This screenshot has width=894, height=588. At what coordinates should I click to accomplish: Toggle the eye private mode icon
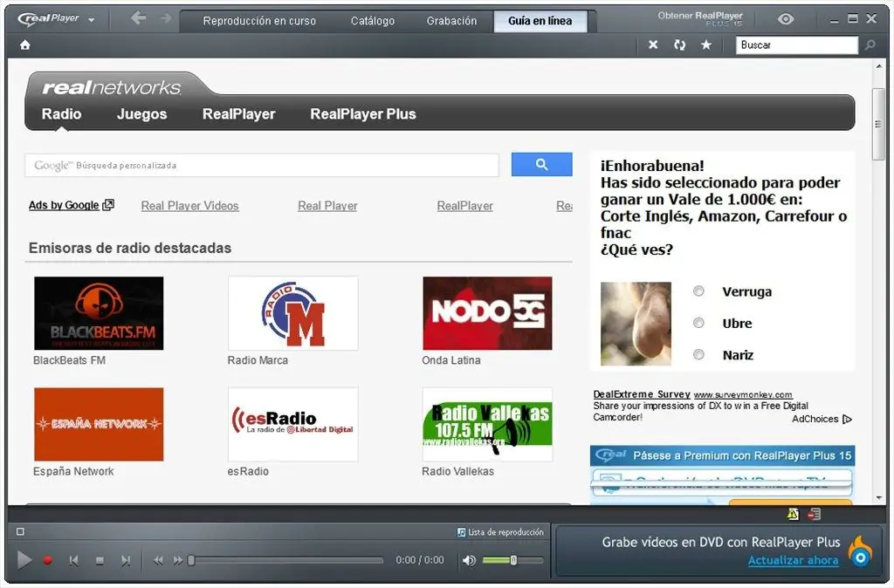coord(786,19)
